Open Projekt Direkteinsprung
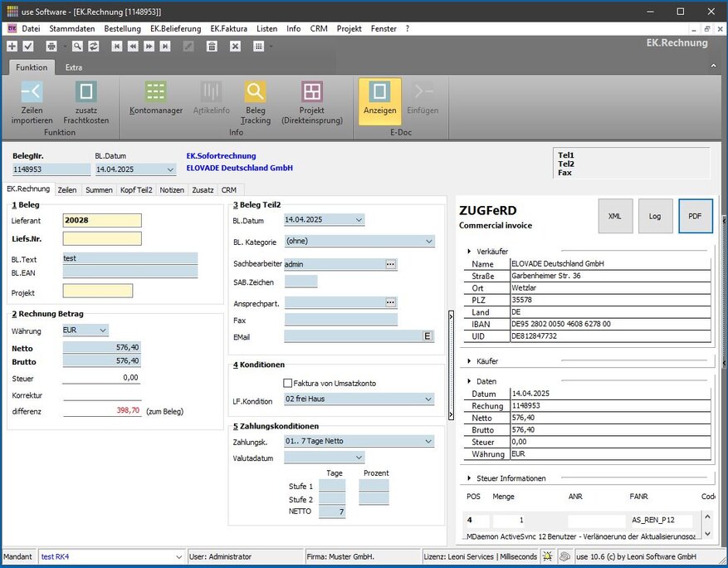 coord(312,91)
